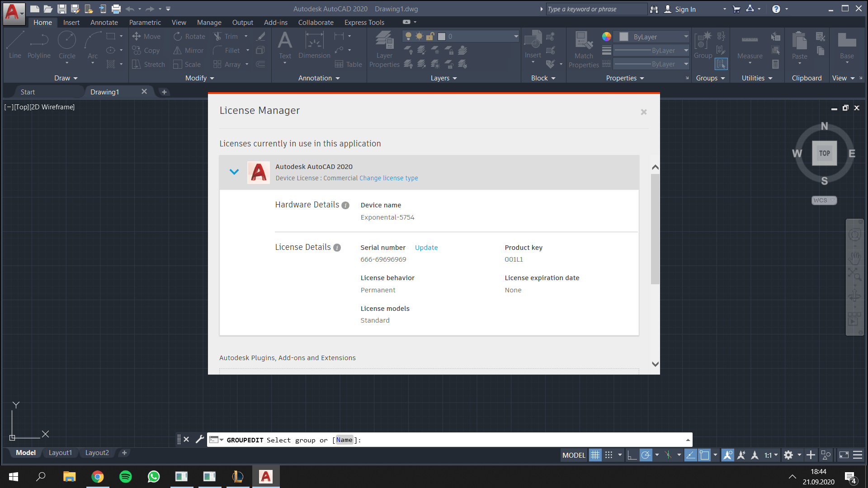Toggle polar tracking in status bar
The height and width of the screenshot is (488, 868).
coord(646,455)
